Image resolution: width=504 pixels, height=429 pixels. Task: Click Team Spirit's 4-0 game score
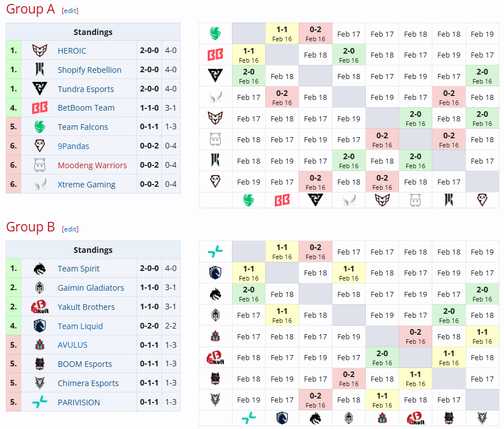click(170, 268)
